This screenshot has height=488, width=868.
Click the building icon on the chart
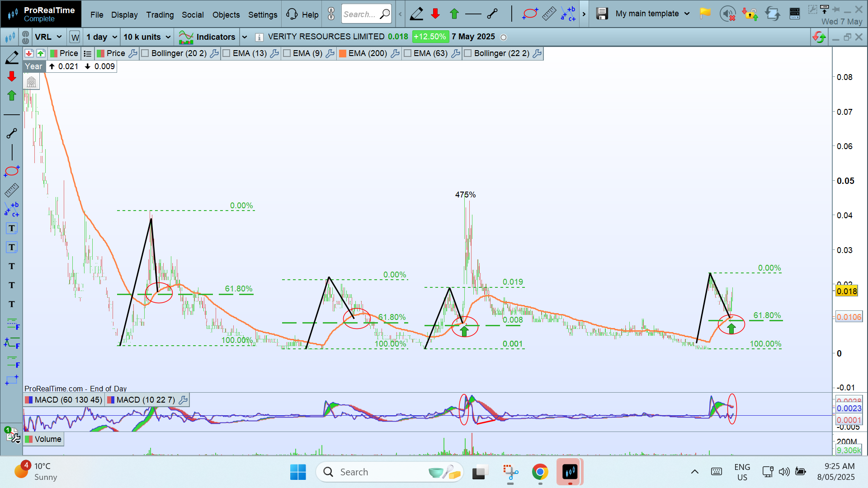[x=31, y=82]
